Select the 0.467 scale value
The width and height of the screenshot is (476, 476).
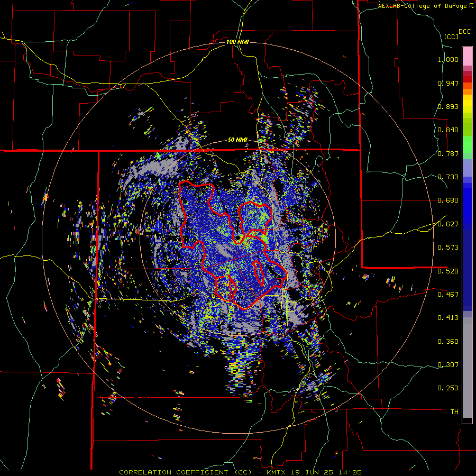point(448,294)
